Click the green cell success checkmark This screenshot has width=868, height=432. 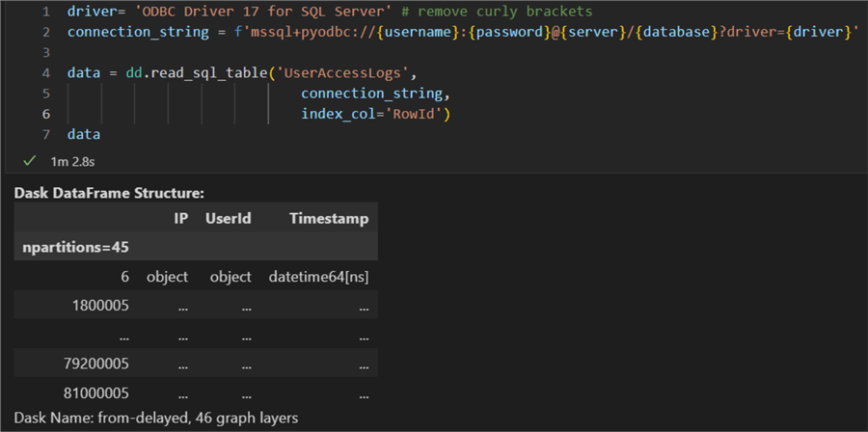pos(29,161)
